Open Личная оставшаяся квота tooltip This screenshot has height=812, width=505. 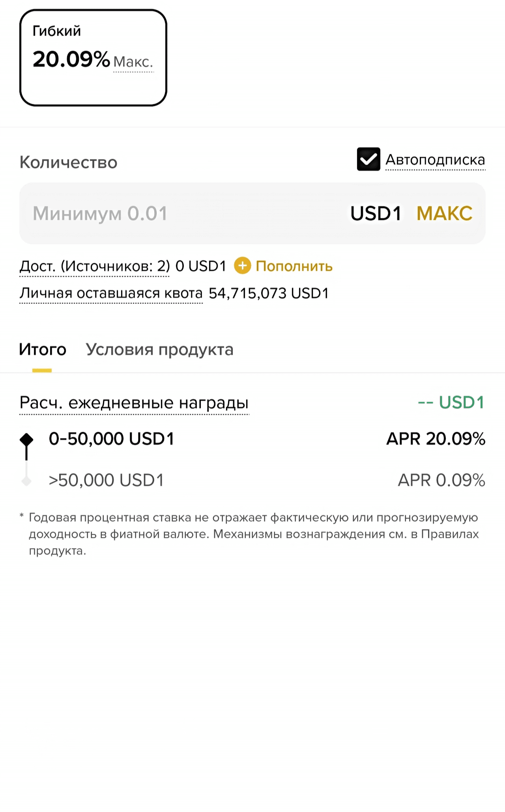click(111, 293)
